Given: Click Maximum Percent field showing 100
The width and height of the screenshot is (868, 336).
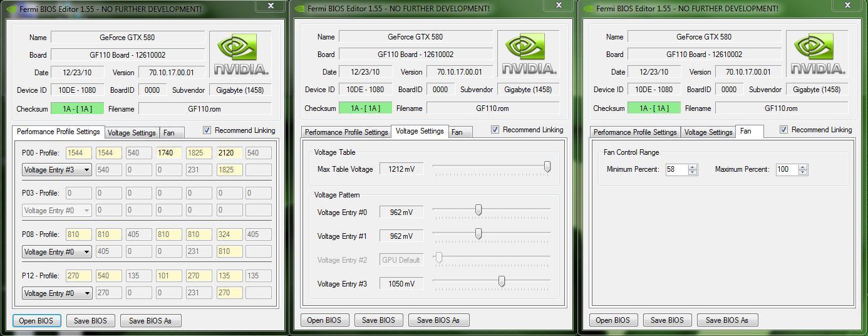Looking at the screenshot, I should [x=786, y=170].
